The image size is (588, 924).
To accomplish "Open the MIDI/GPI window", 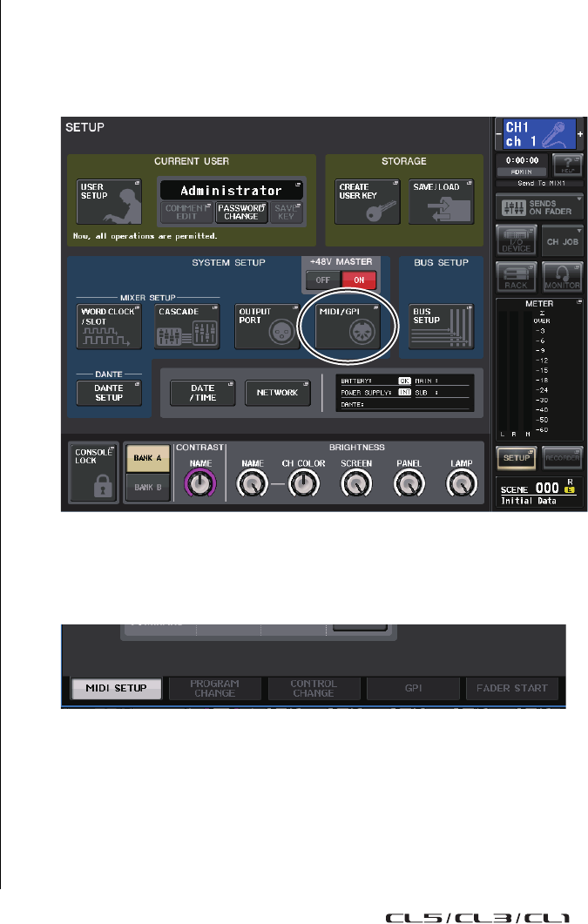I will click(348, 327).
